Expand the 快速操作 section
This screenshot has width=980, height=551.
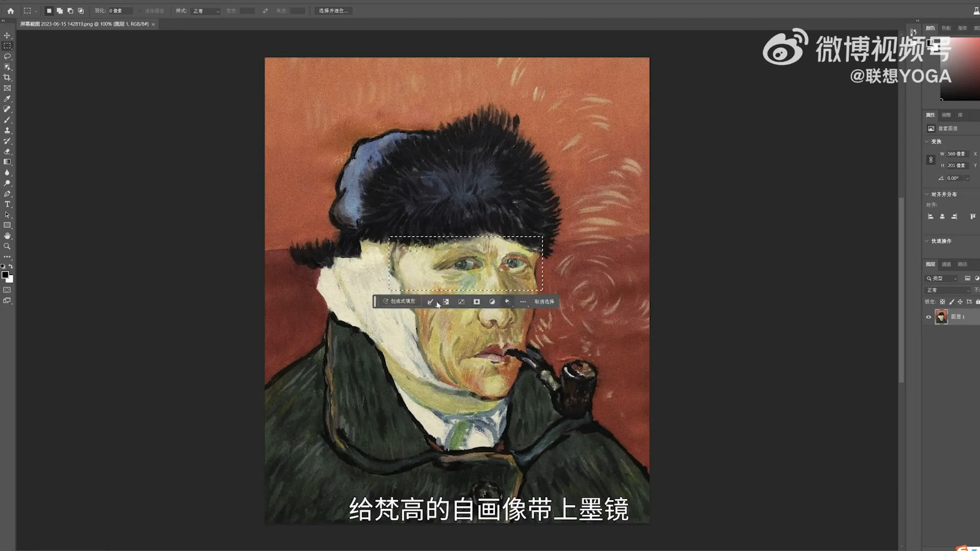[x=927, y=241]
